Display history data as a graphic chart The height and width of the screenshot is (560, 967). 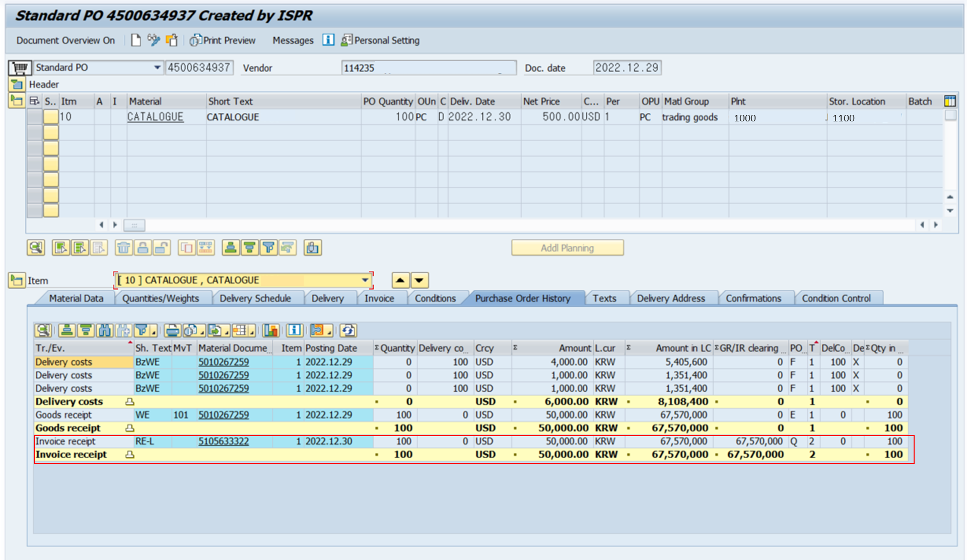(271, 330)
